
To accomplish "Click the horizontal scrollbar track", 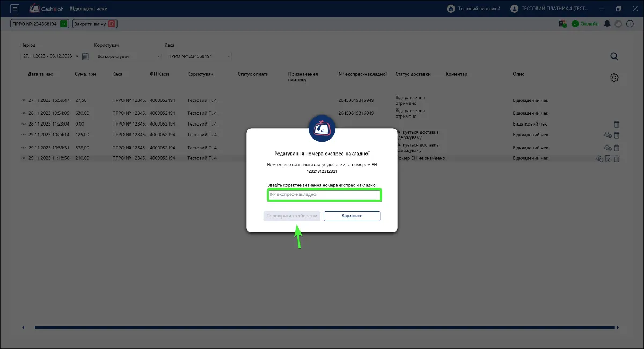I will click(x=325, y=327).
